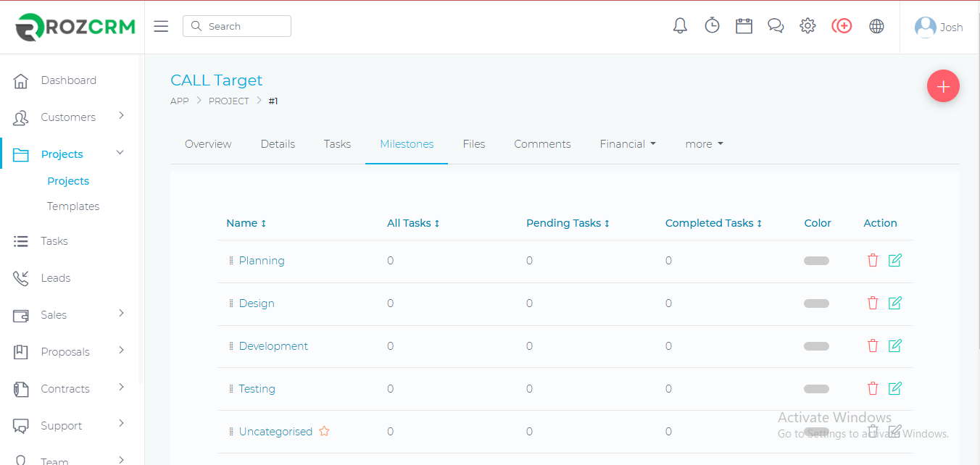Open the Development milestone link

tap(273, 346)
